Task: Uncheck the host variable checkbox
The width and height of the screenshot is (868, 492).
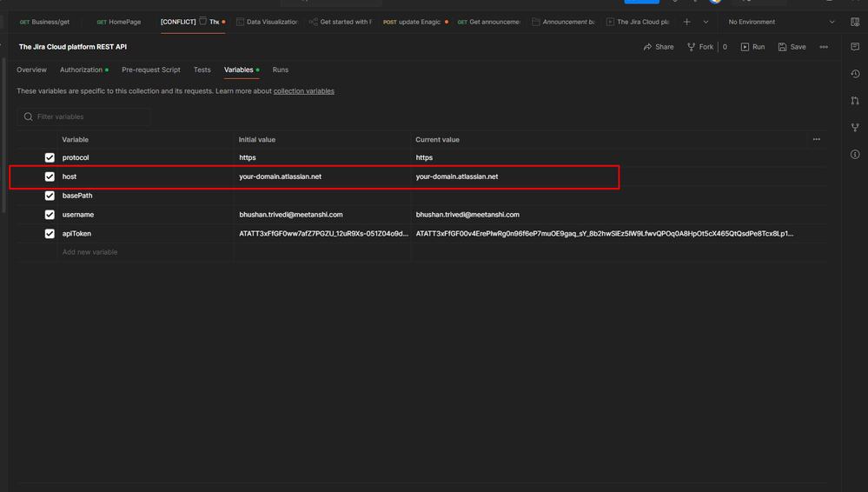Action: point(50,176)
